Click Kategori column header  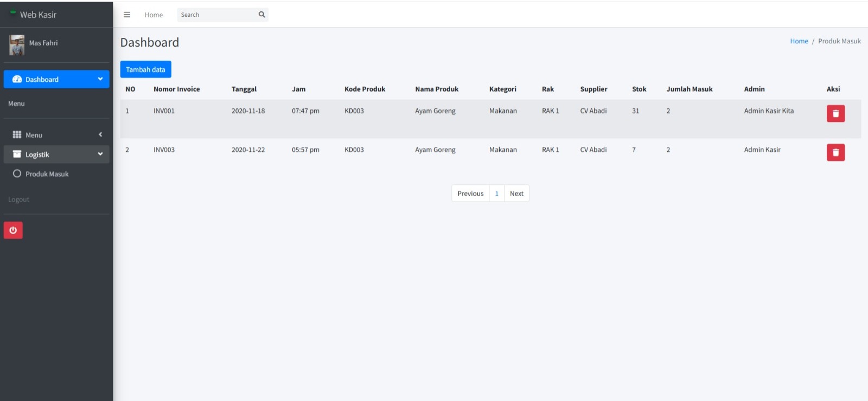(502, 89)
